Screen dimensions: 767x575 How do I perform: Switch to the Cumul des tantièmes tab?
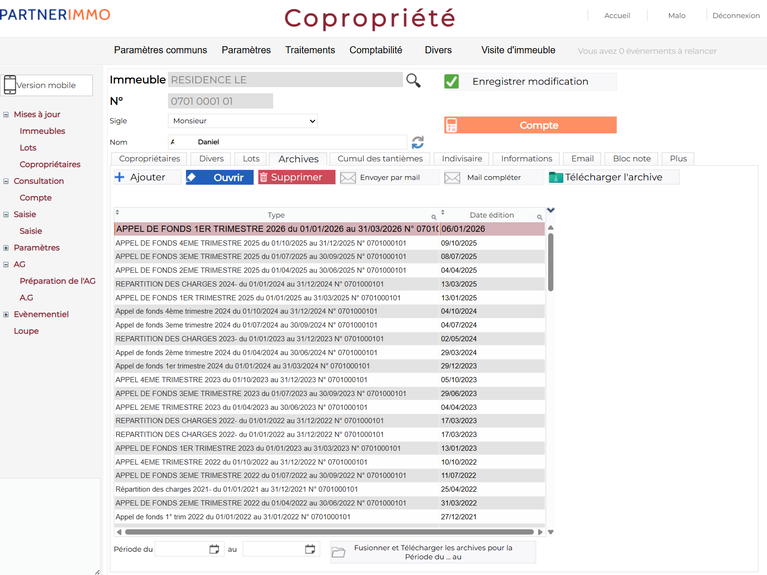[380, 159]
